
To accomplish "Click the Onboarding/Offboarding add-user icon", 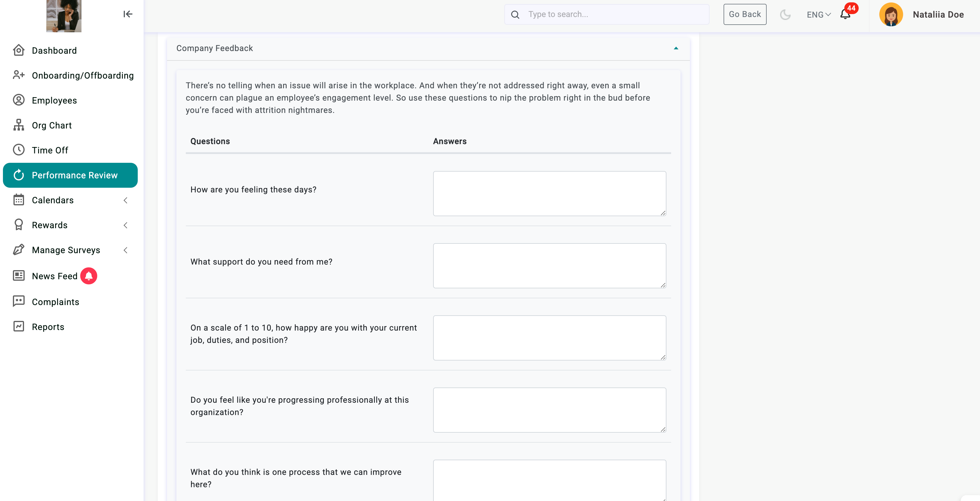I will tap(19, 75).
